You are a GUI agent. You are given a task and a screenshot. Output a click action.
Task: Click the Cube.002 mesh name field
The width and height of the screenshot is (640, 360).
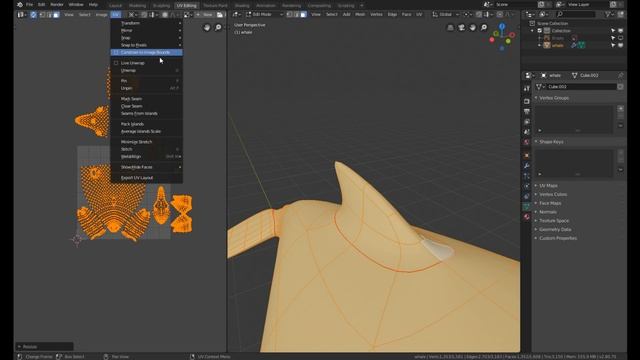click(x=582, y=87)
